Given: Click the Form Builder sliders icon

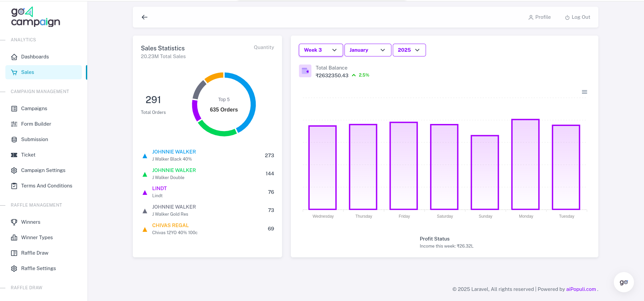Looking at the screenshot, I should coord(14,124).
